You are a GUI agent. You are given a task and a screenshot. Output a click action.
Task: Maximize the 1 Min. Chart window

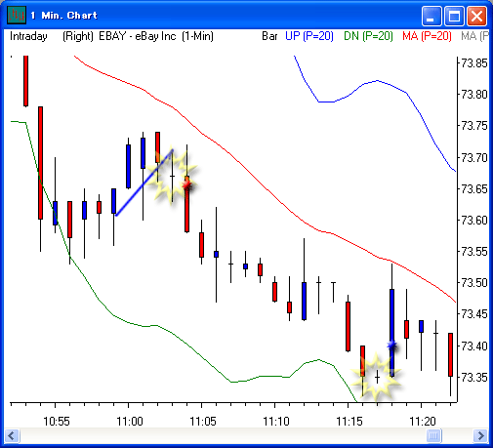(x=454, y=16)
